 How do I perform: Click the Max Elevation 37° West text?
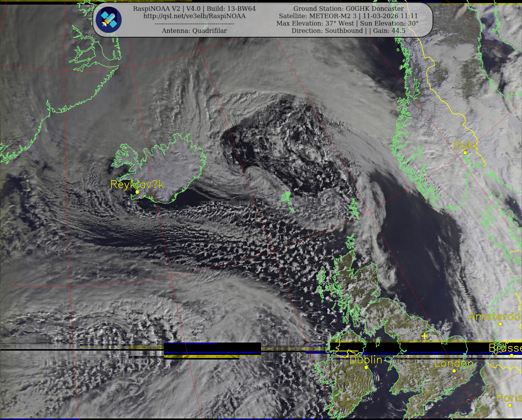pos(316,23)
